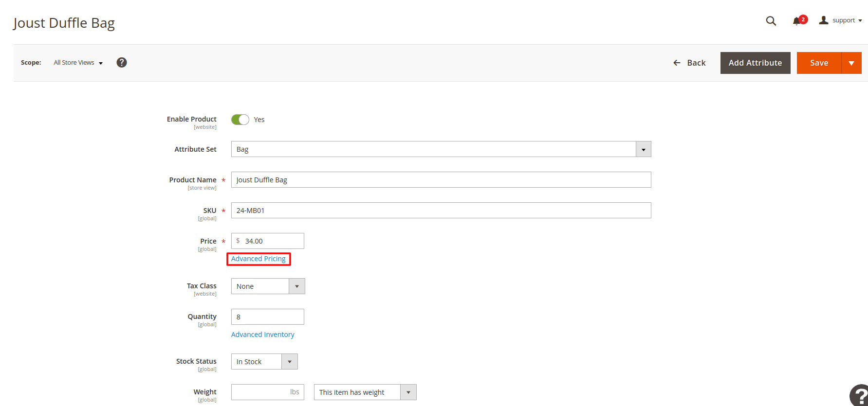Screen dimensions: 868x406
Task: Open the Stock Status dropdown
Action: tap(264, 362)
